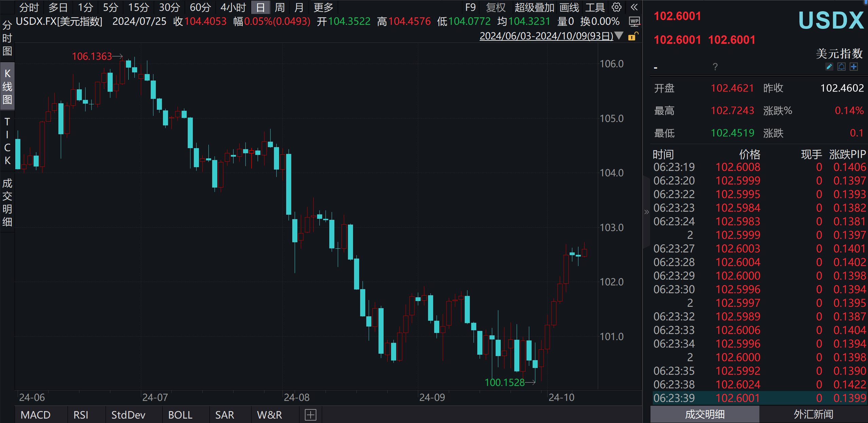Set price alert with bell icon
868x423 pixels.
pos(842,67)
